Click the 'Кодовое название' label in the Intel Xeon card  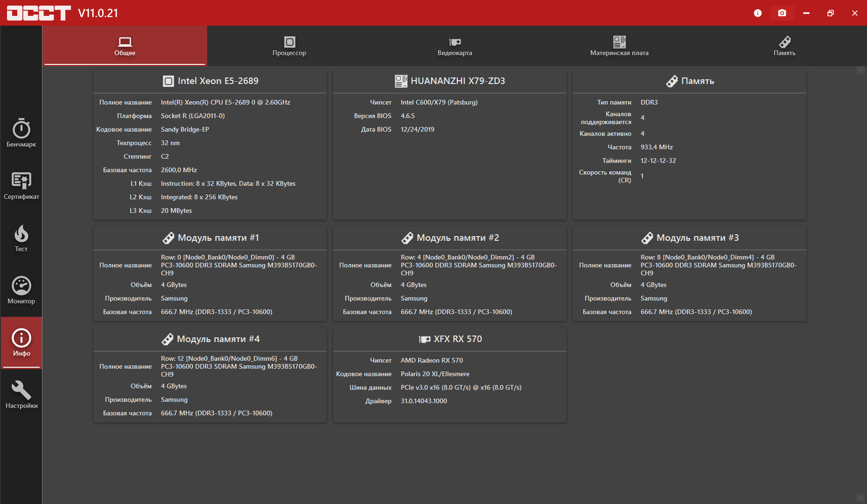tap(124, 129)
